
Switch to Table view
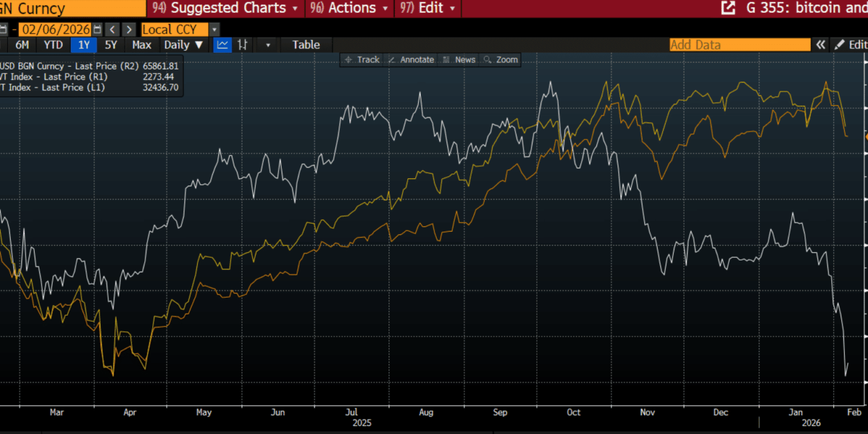[306, 45]
